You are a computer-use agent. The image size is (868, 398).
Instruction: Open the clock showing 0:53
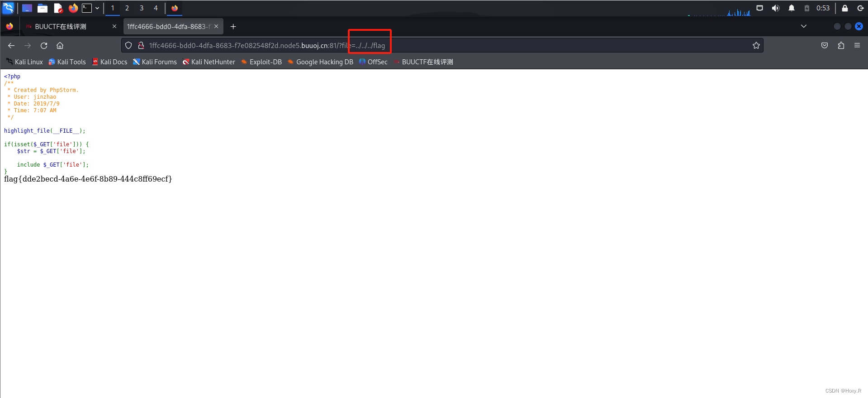pyautogui.click(x=823, y=8)
